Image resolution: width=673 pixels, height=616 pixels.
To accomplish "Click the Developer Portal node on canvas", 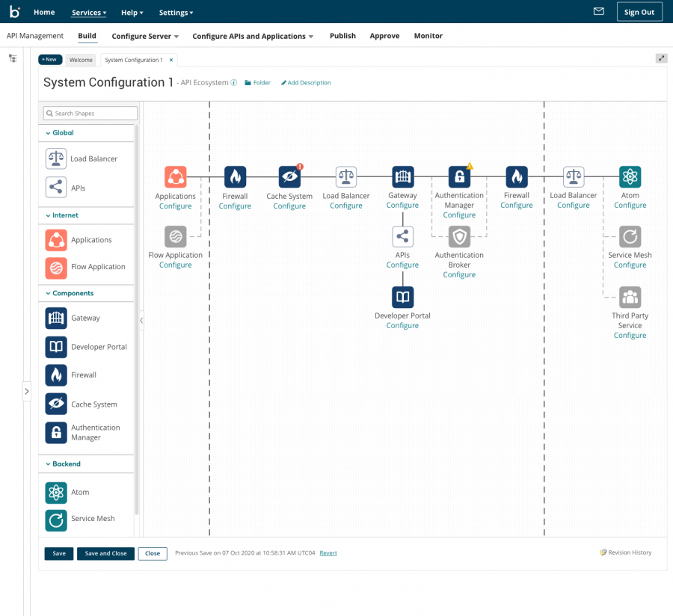I will pos(402,298).
